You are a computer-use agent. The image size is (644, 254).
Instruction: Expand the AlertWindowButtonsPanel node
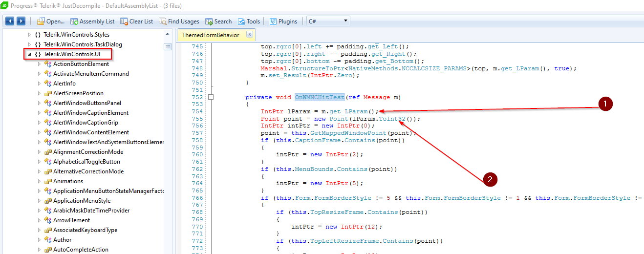coord(40,103)
